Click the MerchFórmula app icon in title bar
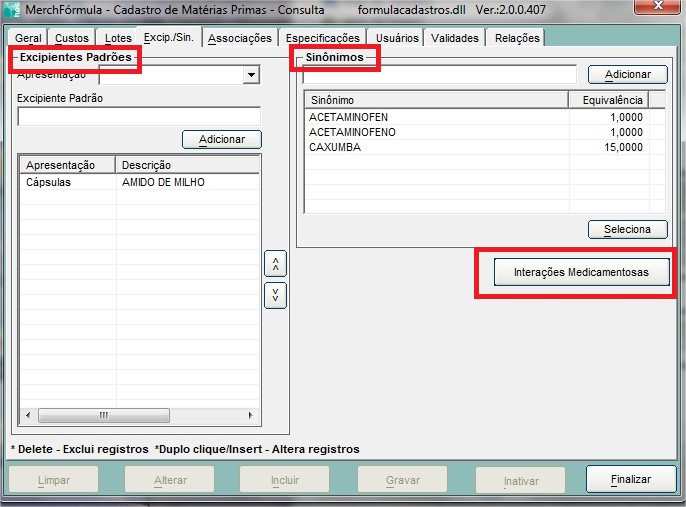686x507 pixels. click(x=13, y=8)
